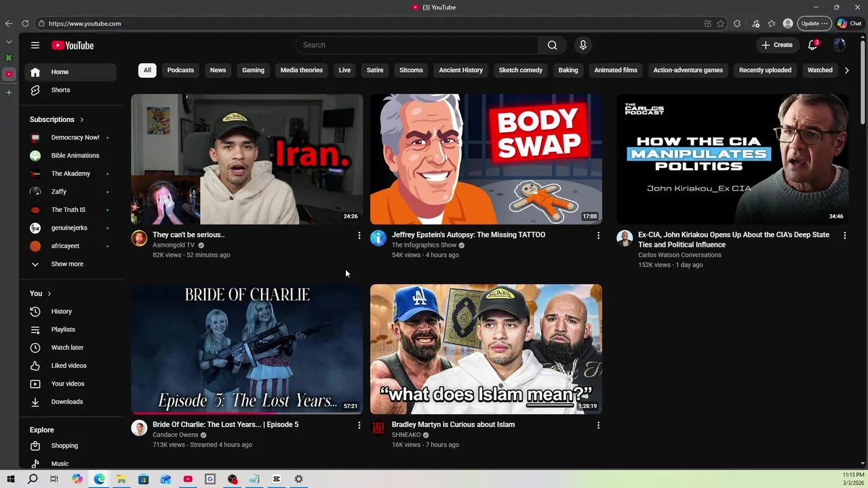Show more category chips with the right arrow
This screenshot has width=868, height=488.
846,70
